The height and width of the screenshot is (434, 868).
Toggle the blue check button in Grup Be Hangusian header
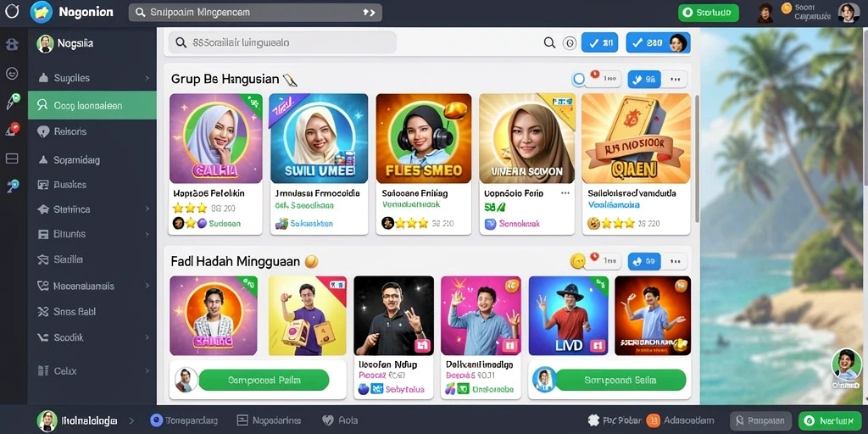(644, 79)
